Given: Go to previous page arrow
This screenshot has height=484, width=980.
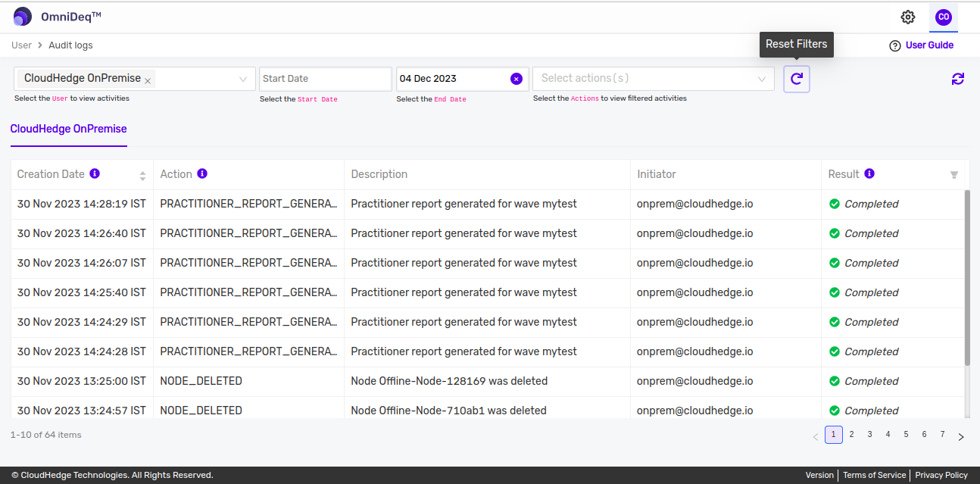Looking at the screenshot, I should click(x=816, y=436).
